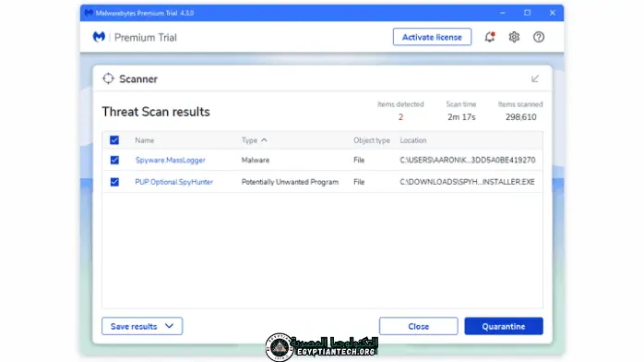Image resolution: width=644 pixels, height=362 pixels.
Task: Click the Activate license button
Action: [x=432, y=37]
